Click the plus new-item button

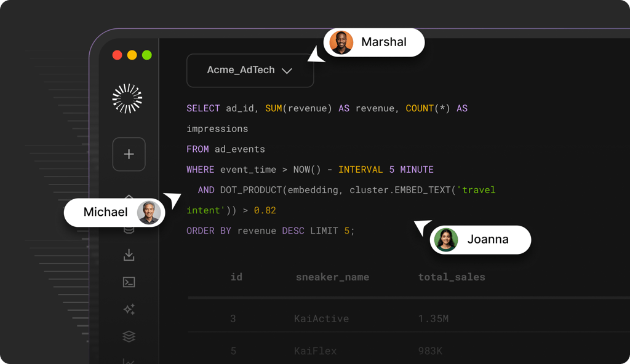point(129,154)
